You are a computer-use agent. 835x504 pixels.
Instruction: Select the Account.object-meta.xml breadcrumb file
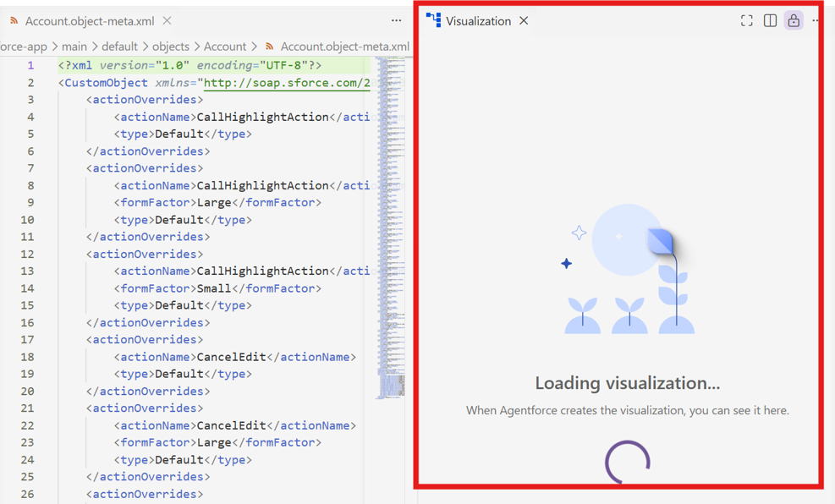345,47
